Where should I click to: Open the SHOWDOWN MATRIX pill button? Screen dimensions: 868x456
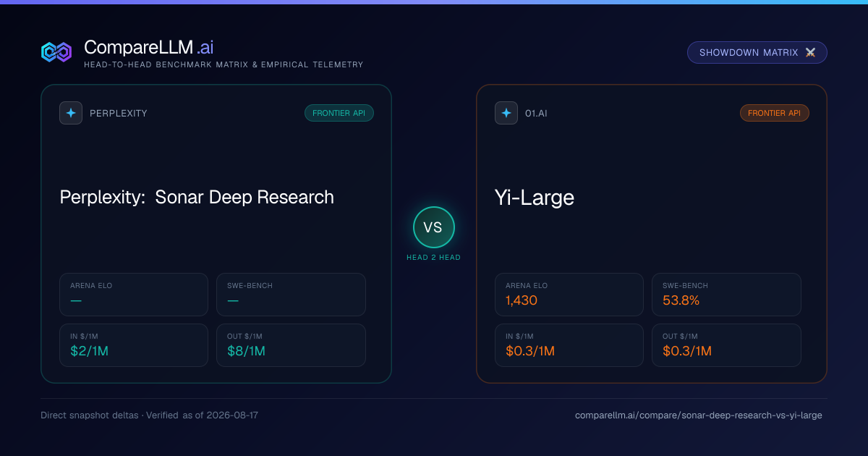(757, 53)
